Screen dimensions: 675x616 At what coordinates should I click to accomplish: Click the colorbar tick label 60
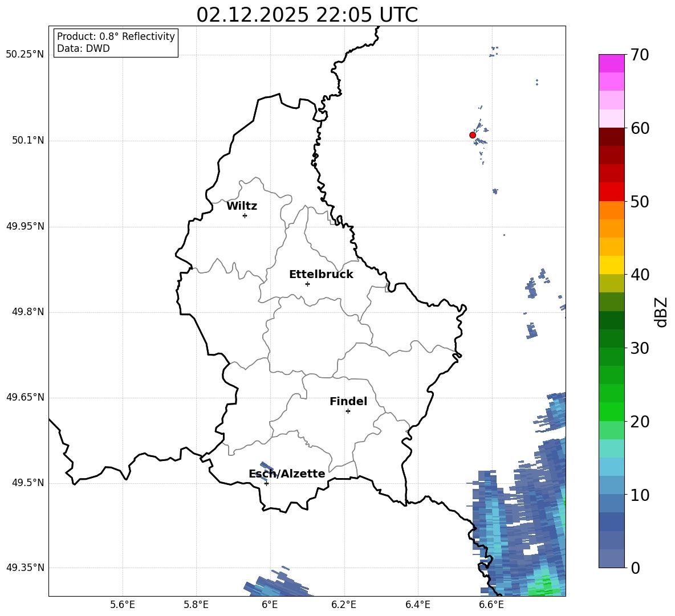[640, 128]
